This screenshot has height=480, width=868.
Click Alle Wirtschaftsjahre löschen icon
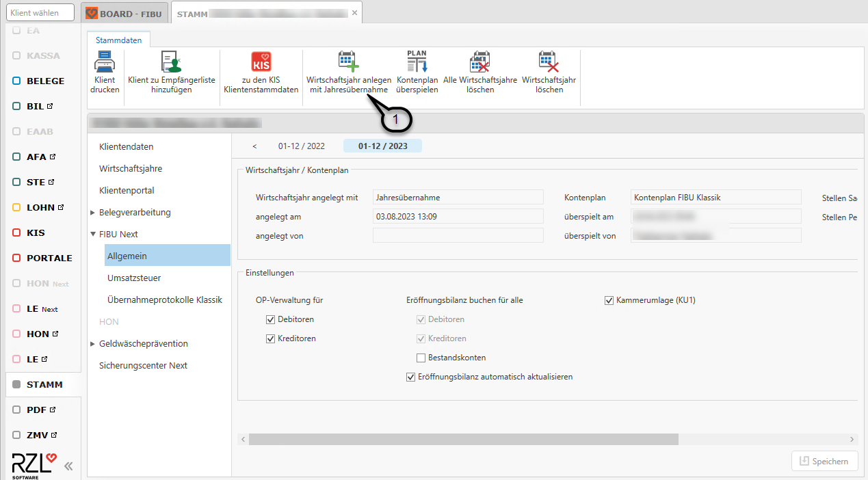(x=479, y=63)
